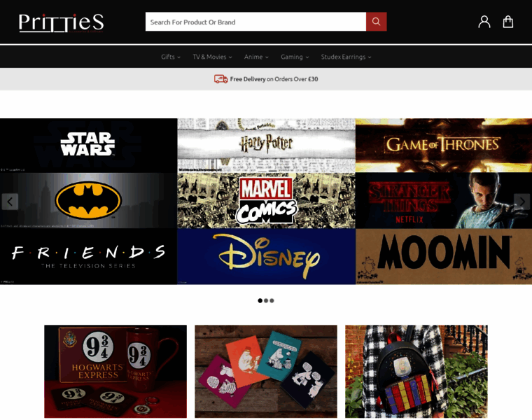Image resolution: width=532 pixels, height=420 pixels.
Task: Click the red search magnifier button
Action: click(377, 22)
